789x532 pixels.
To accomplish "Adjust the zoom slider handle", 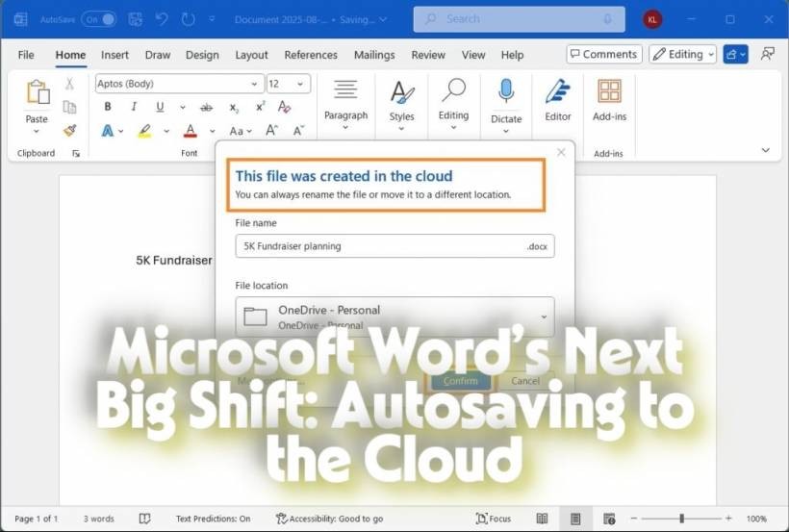I will (681, 519).
